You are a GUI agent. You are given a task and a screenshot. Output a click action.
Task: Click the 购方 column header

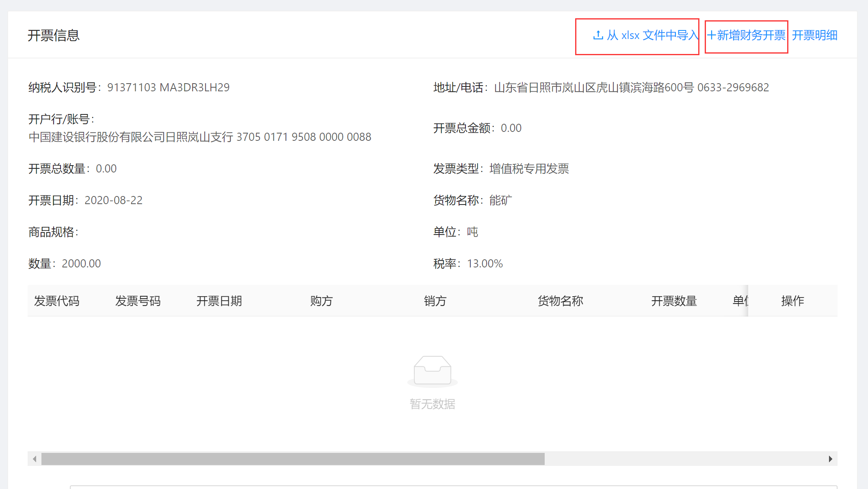(x=321, y=301)
